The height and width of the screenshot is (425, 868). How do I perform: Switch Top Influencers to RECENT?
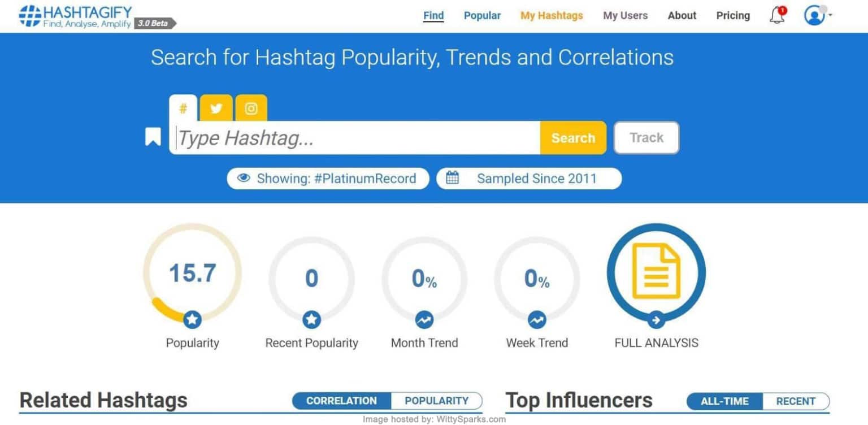pos(796,401)
